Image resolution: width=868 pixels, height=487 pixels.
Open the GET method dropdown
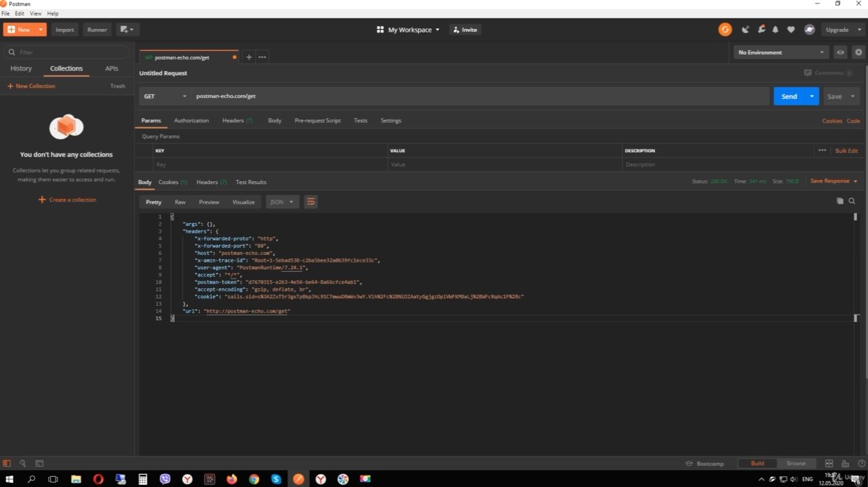tap(165, 96)
